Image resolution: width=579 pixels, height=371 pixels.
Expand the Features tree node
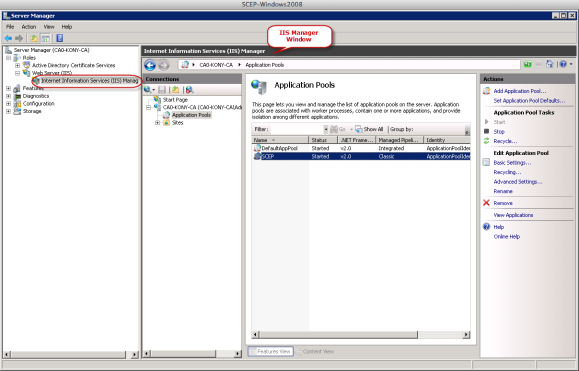(8, 88)
